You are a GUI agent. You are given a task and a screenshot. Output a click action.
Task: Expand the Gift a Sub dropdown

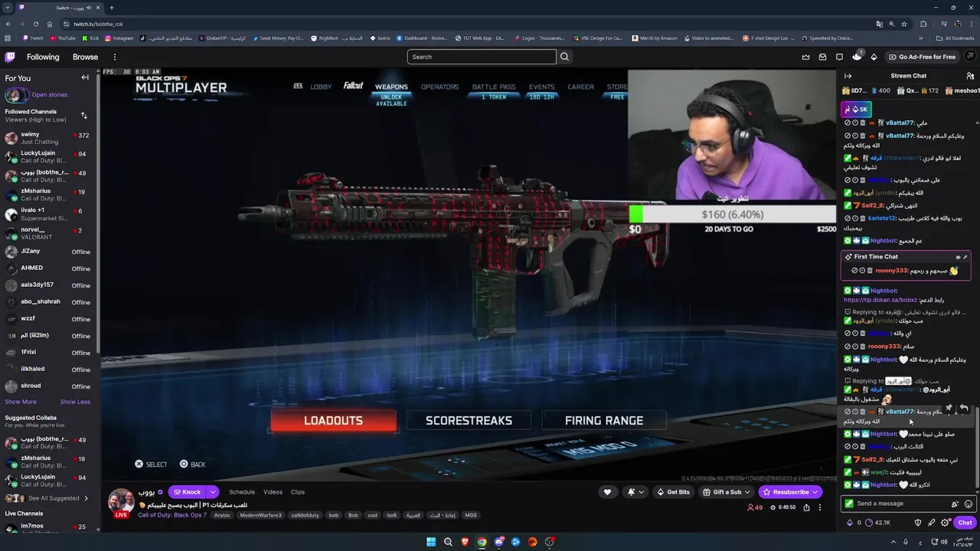pyautogui.click(x=747, y=492)
